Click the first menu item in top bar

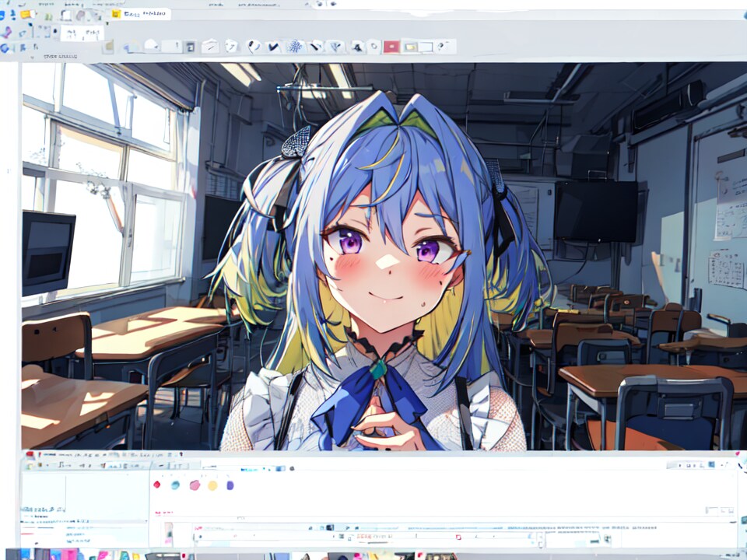pyautogui.click(x=48, y=4)
